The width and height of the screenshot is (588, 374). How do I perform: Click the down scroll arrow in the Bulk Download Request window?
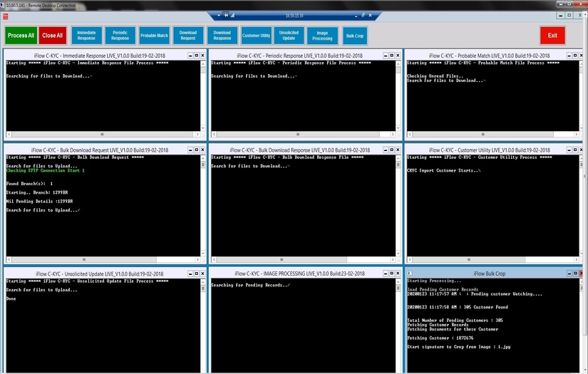click(x=203, y=253)
